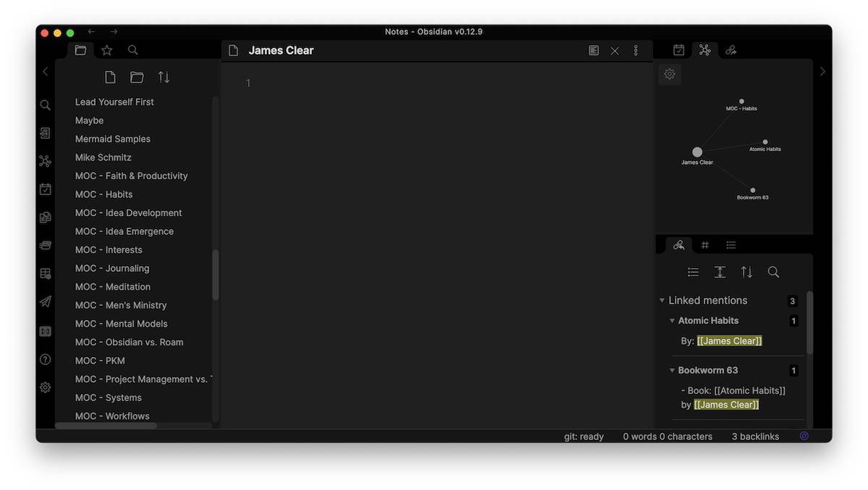Open the help question-mark icon
868x490 pixels.
(45, 359)
